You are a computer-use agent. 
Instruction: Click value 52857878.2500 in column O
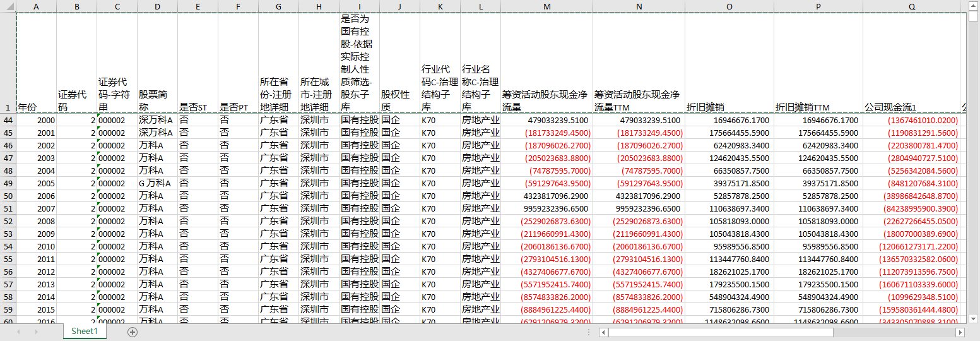pos(729,196)
